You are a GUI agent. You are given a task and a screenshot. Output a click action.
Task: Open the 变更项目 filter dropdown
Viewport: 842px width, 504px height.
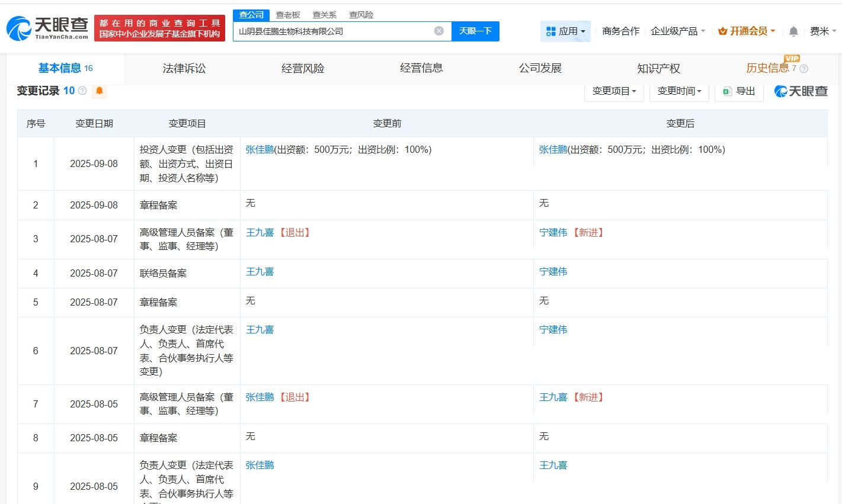click(x=614, y=91)
